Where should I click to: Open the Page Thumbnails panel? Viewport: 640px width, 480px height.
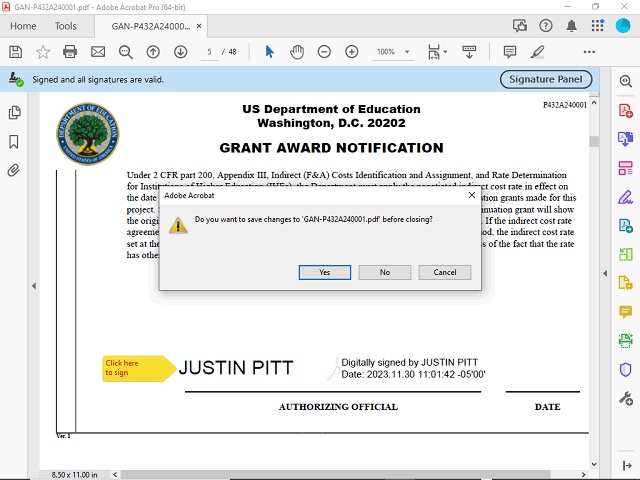(14, 112)
